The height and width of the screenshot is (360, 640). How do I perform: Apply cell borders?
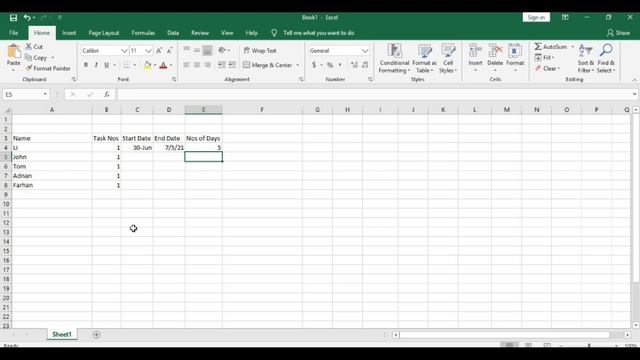(x=127, y=65)
